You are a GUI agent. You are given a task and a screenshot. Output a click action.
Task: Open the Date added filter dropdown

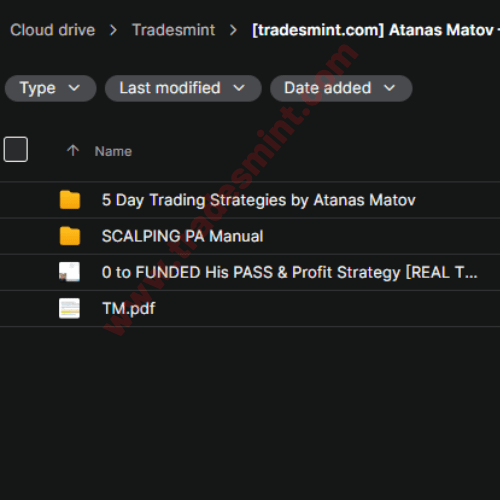[341, 88]
